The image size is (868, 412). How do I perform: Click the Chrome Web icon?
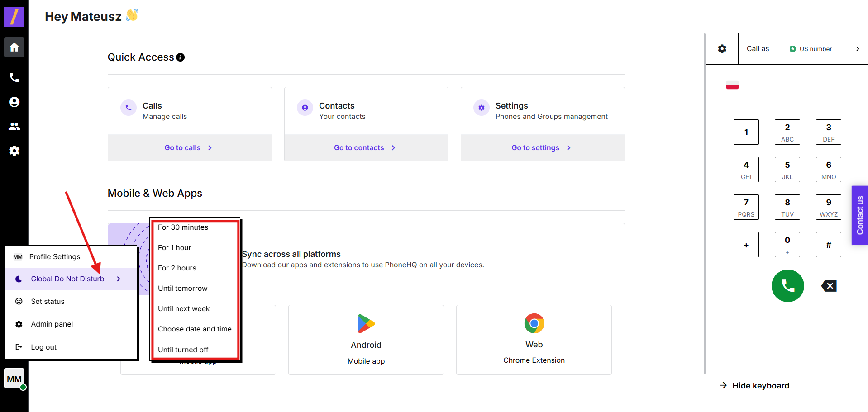[x=534, y=323]
